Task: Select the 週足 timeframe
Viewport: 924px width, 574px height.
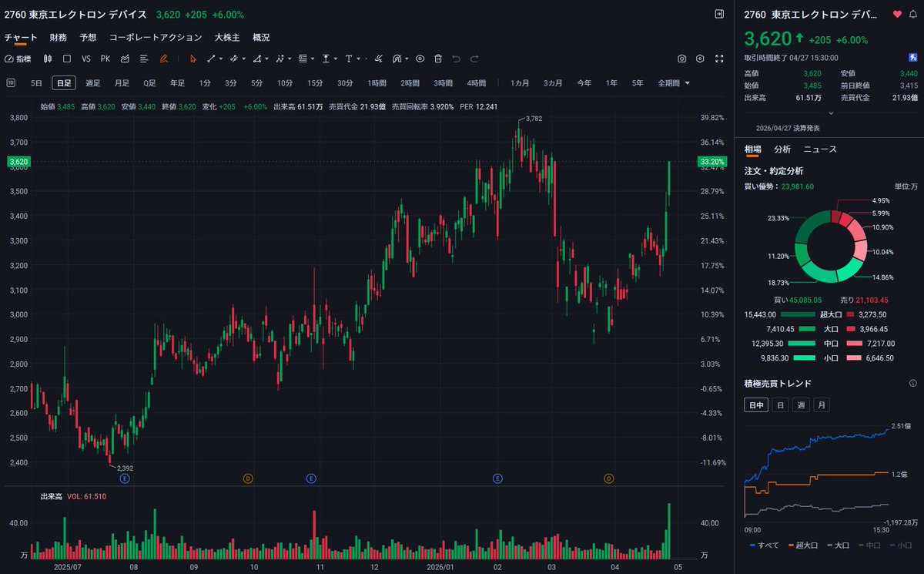Action: (93, 82)
